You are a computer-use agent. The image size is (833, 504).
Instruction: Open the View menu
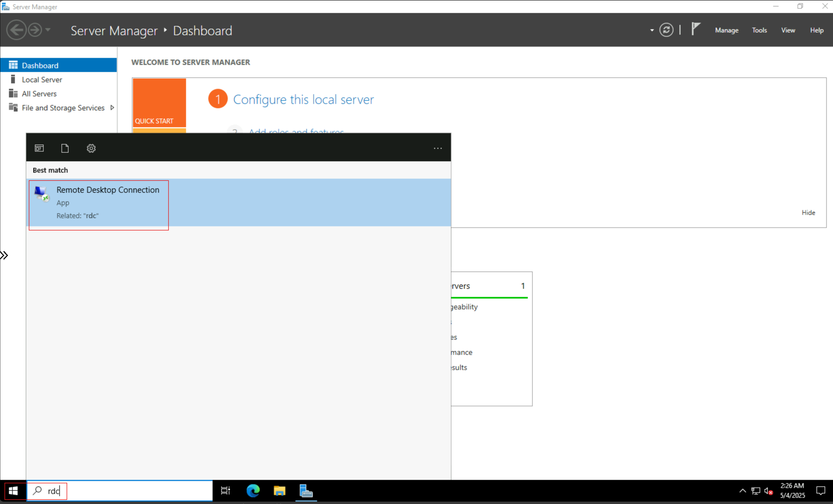coord(788,30)
